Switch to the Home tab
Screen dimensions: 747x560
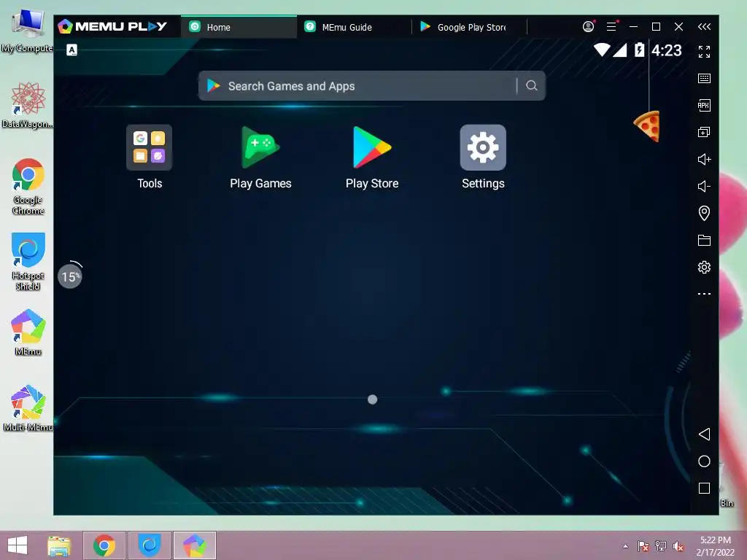tap(239, 27)
